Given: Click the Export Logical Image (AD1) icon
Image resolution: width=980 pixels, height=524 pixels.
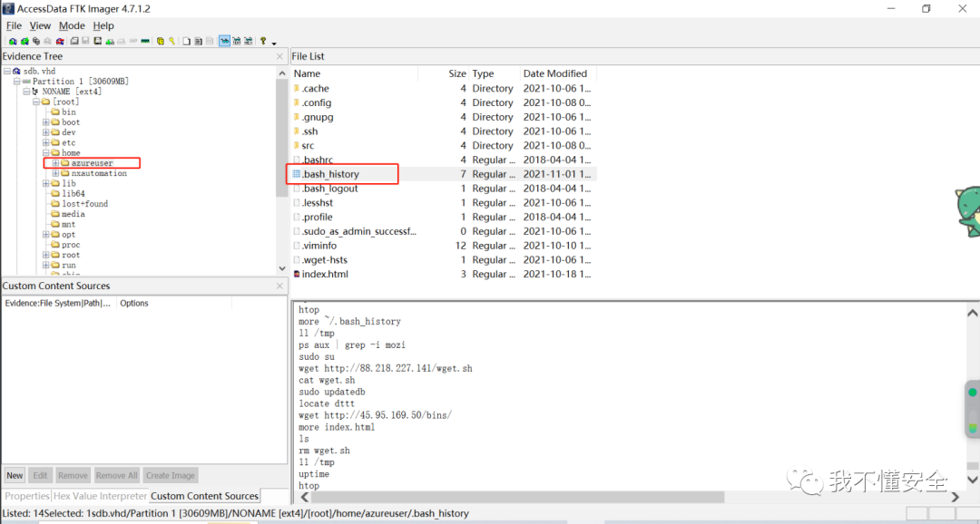Looking at the screenshot, I should point(97,41).
